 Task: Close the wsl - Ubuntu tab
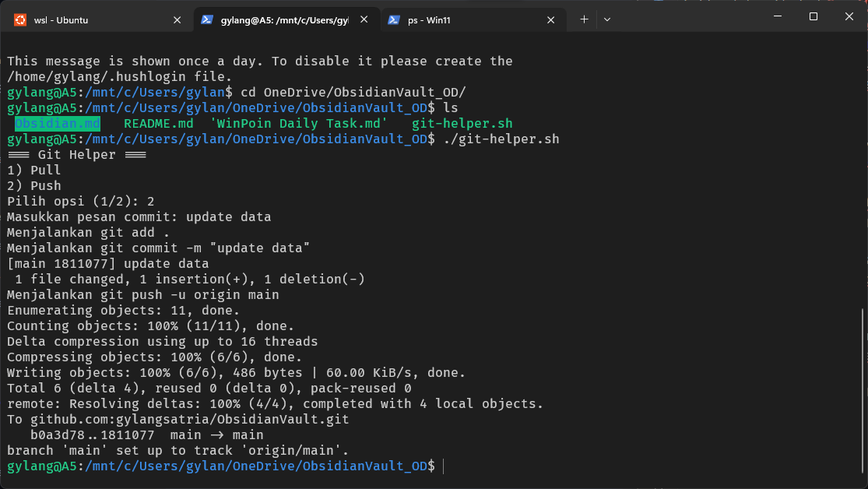coord(177,19)
